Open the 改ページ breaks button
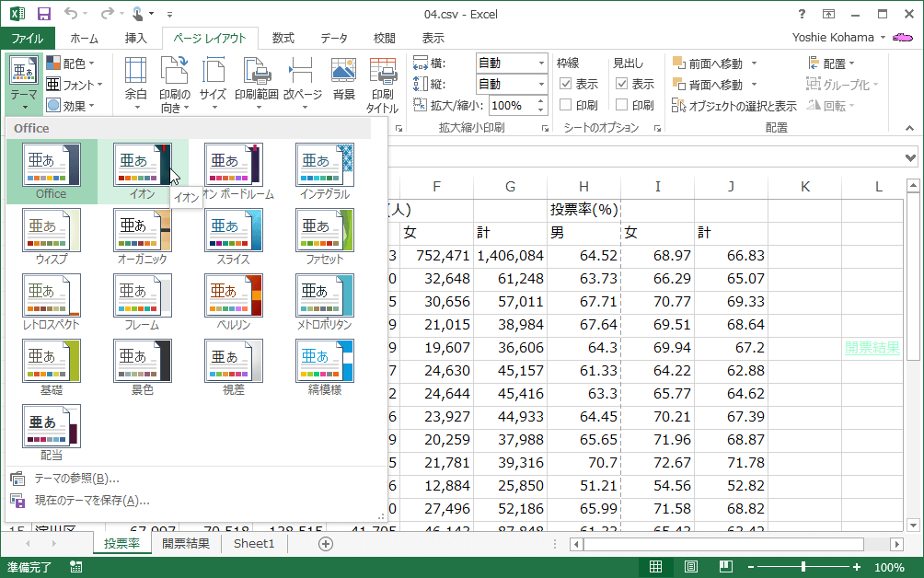 [302, 84]
